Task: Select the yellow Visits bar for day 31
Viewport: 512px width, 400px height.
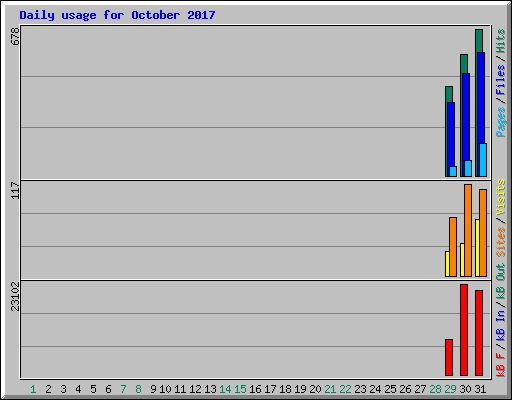Action: point(477,248)
